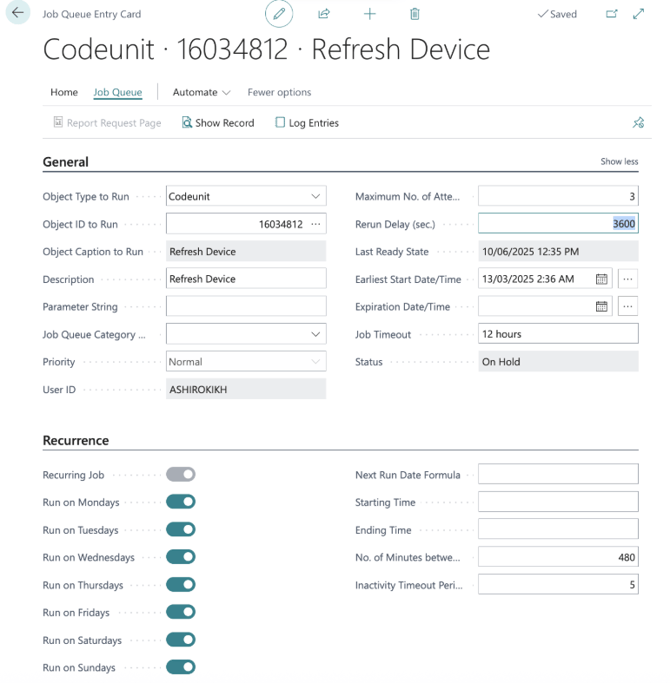Open card in new window icon
Image resolution: width=670 pixels, height=683 pixels.
612,14
